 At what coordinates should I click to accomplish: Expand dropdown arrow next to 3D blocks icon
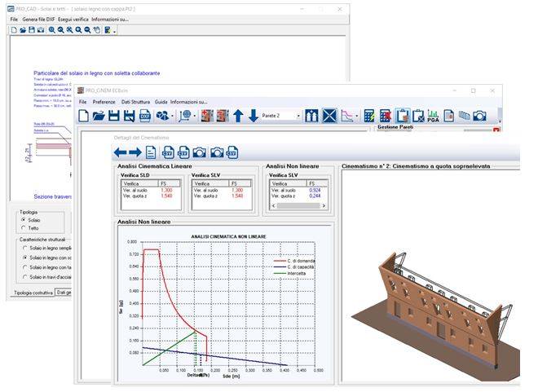click(x=172, y=117)
